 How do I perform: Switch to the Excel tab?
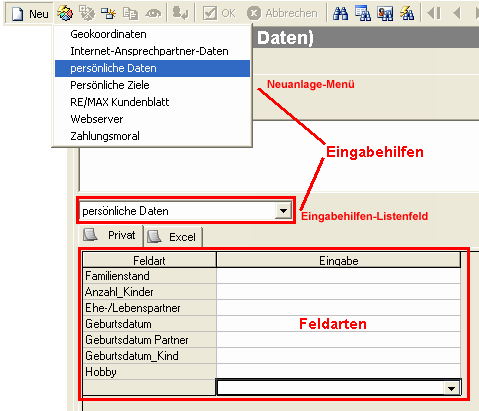coord(174,237)
